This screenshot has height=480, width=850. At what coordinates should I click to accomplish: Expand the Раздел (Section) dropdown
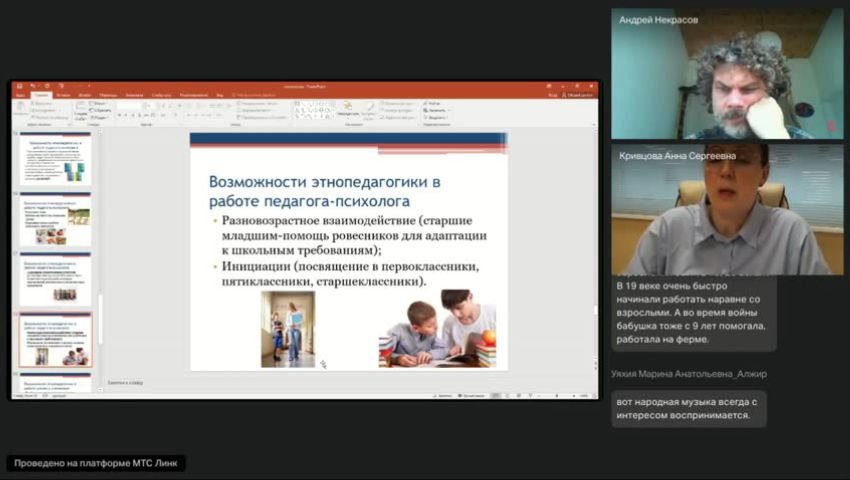point(100,117)
